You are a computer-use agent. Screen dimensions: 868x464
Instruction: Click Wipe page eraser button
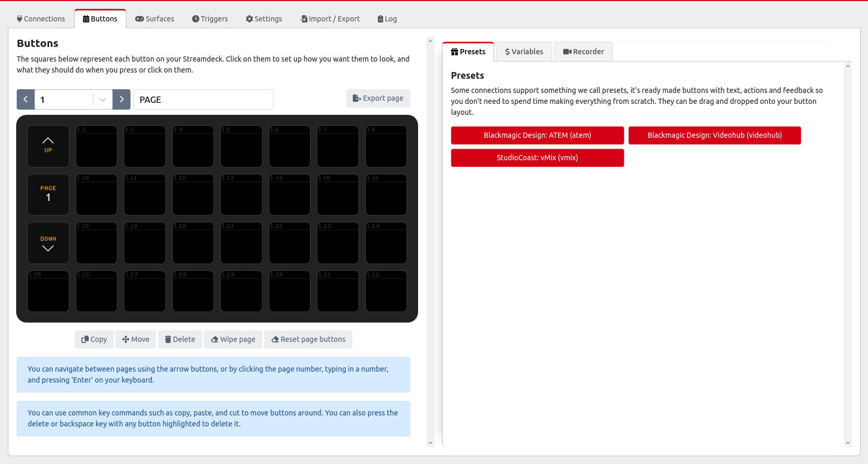[x=233, y=339]
